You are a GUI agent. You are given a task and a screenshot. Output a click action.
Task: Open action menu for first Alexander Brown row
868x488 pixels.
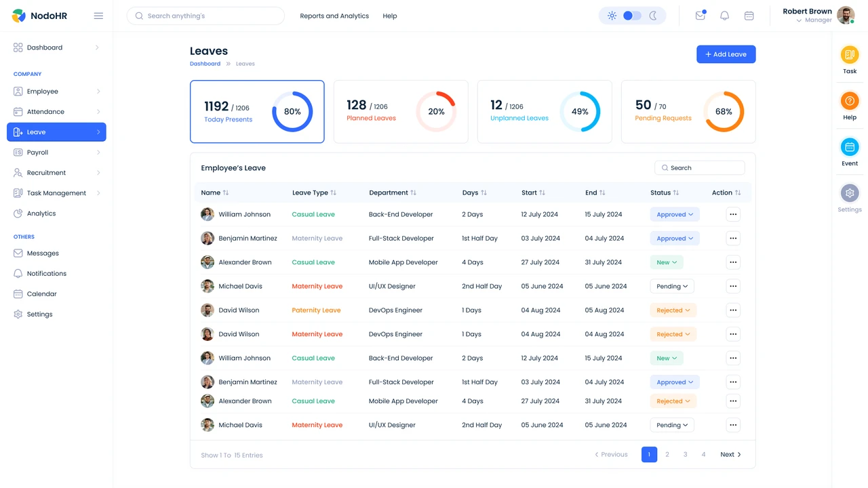click(733, 262)
